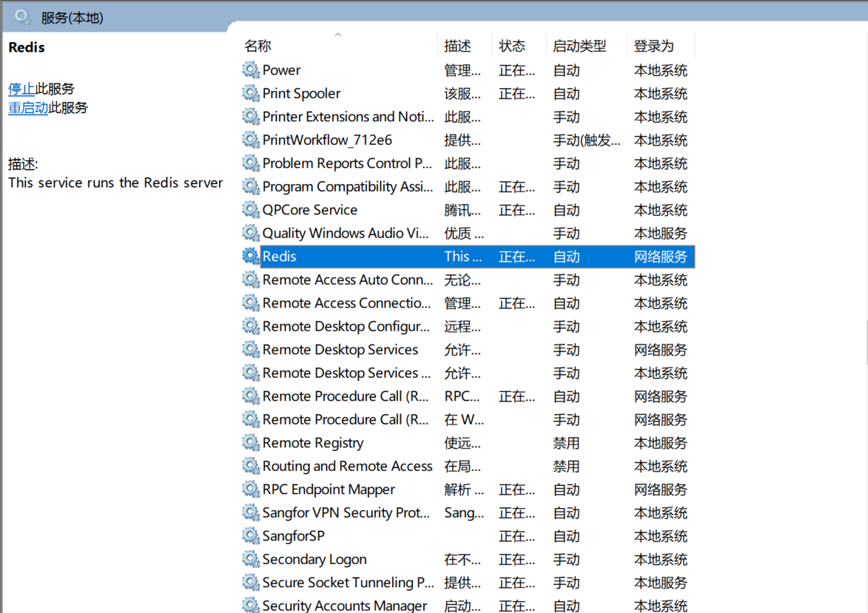Click the Secondary Logon gear icon
This screenshot has height=613, width=868.
tap(251, 559)
